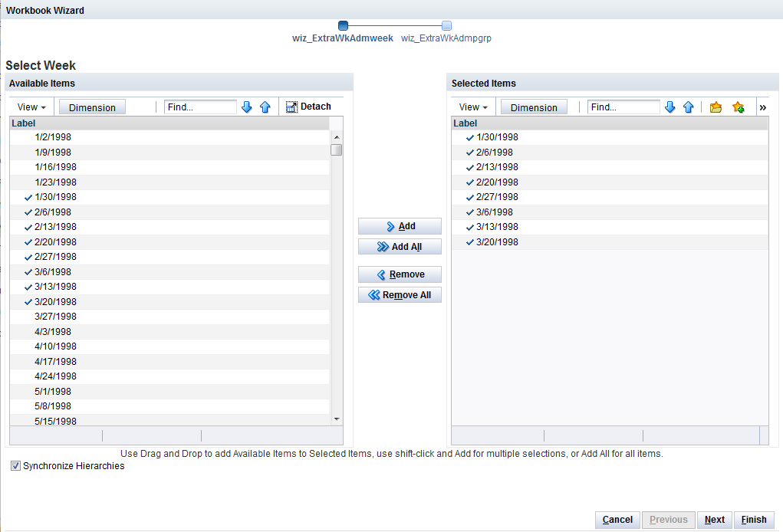
Task: Click the folder with star icon
Action: [x=716, y=107]
